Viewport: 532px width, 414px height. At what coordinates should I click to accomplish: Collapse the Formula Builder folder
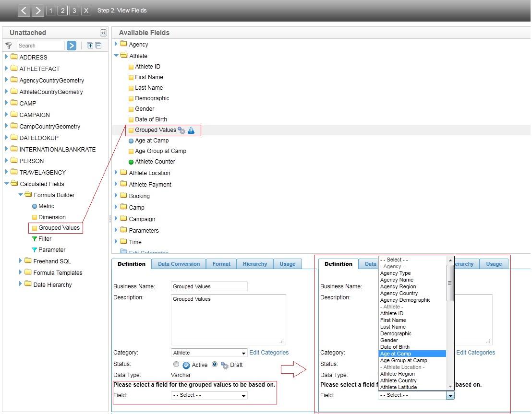(20, 195)
